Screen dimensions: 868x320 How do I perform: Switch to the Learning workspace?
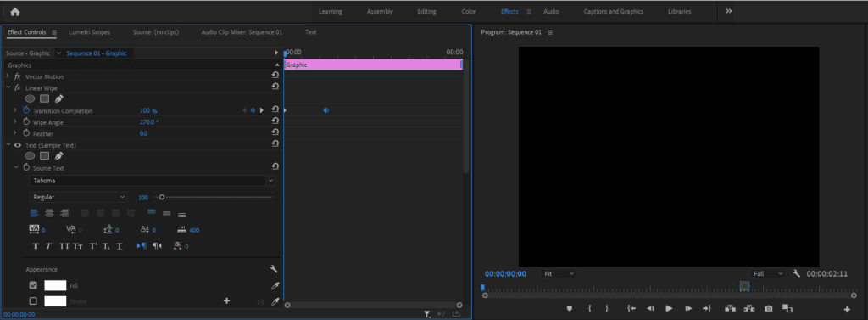coord(331,12)
